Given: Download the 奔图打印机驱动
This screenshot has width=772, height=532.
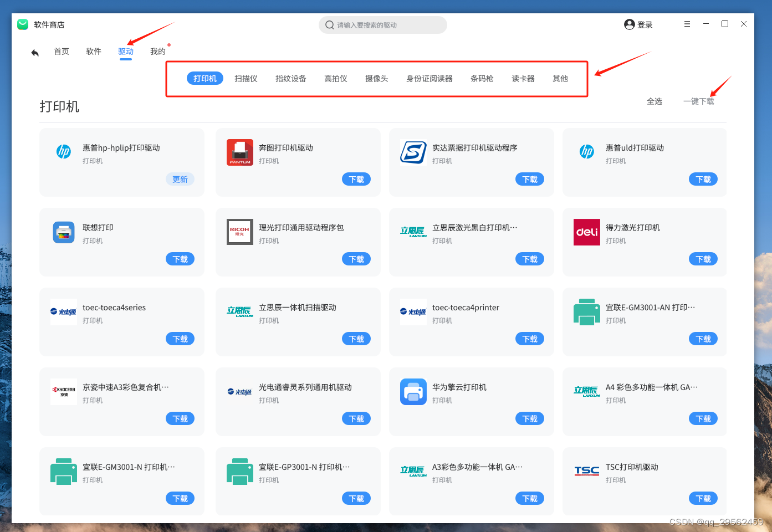Looking at the screenshot, I should point(356,180).
